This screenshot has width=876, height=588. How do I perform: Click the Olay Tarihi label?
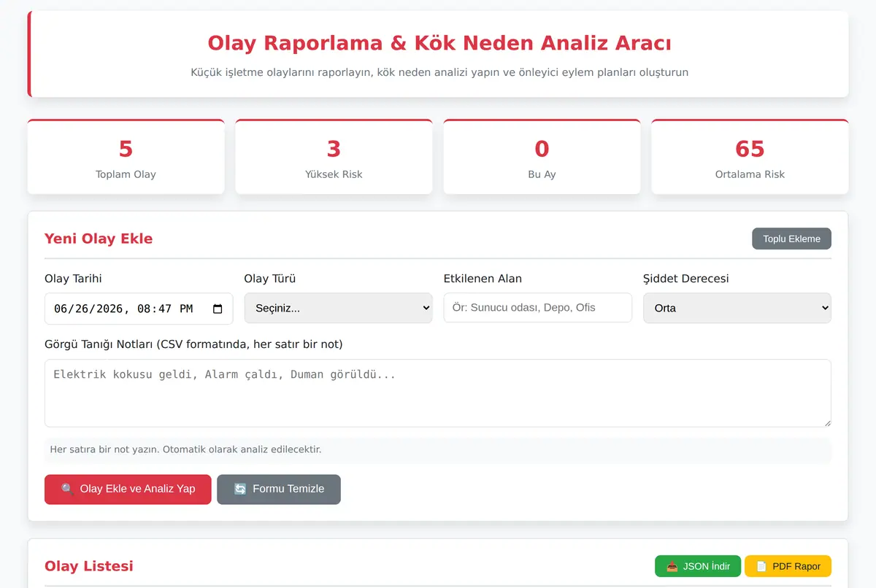(73, 279)
